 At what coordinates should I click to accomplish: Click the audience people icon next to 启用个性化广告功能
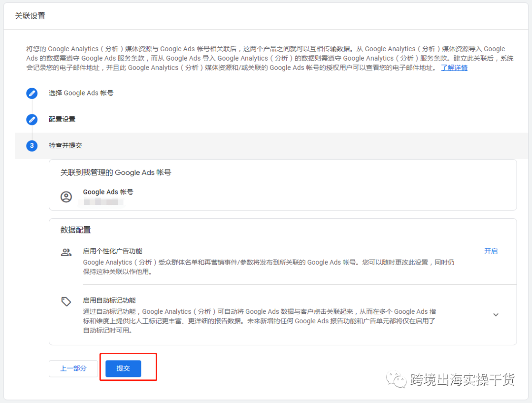pos(66,251)
